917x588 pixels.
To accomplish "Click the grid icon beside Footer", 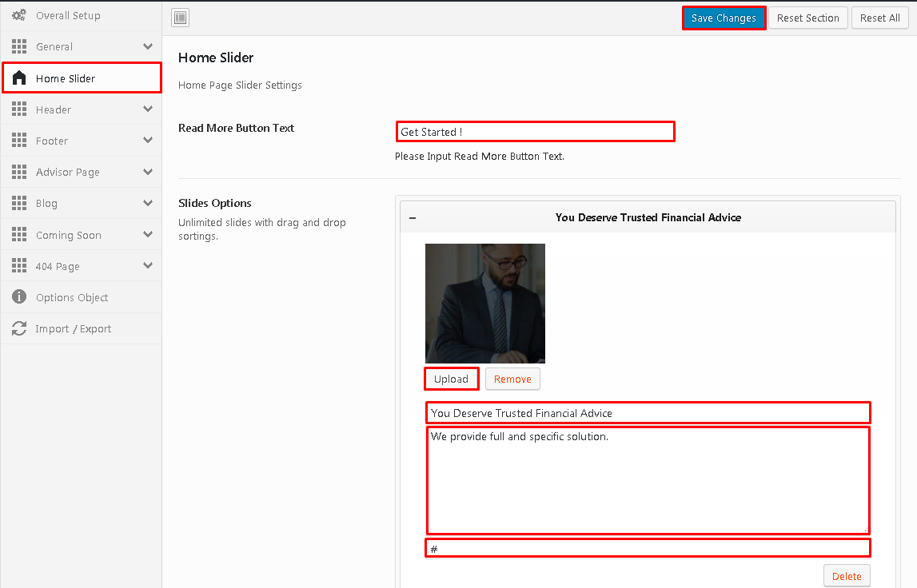I will [19, 141].
